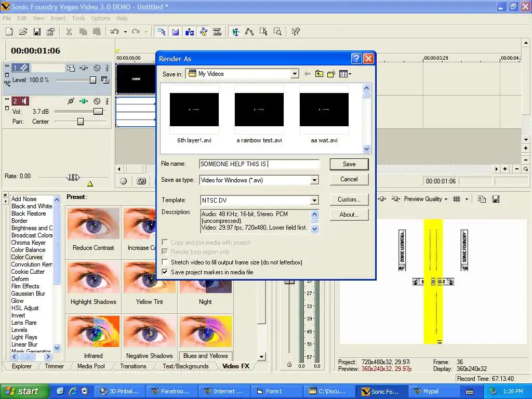Click the audio Vol slider handle
532x399 pixels.
pos(98,112)
